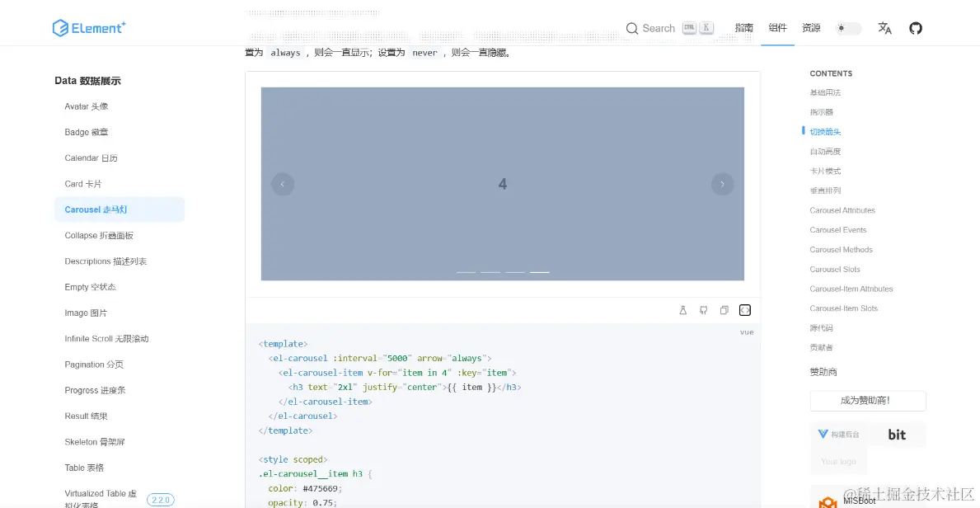Jump to 源代码 in contents
This screenshot has width=980, height=508.
[x=821, y=328]
